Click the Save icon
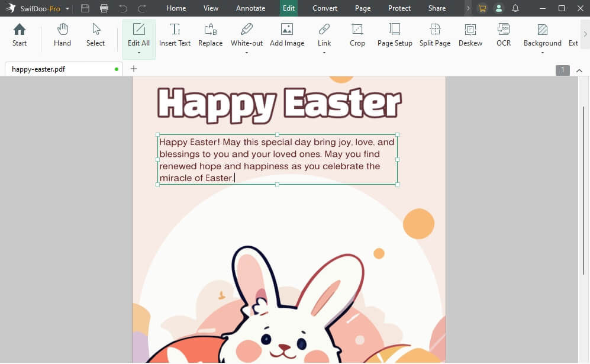Image resolution: width=590 pixels, height=364 pixels. coord(84,8)
